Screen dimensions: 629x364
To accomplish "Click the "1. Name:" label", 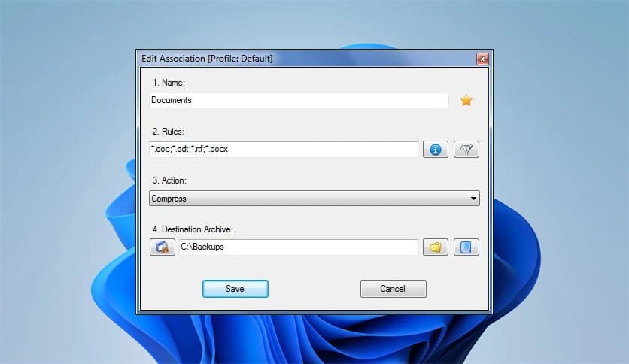I will (169, 83).
